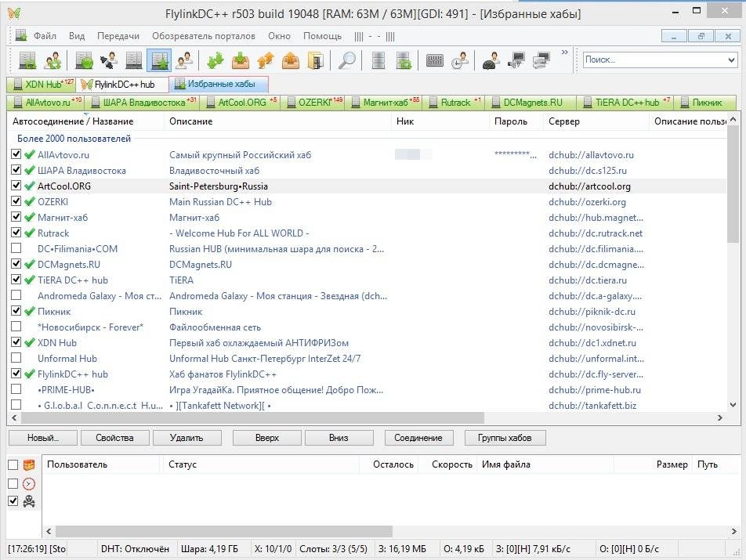746x560 pixels.
Task: Collapse the Более 2000 пользователей group
Action: click(74, 139)
